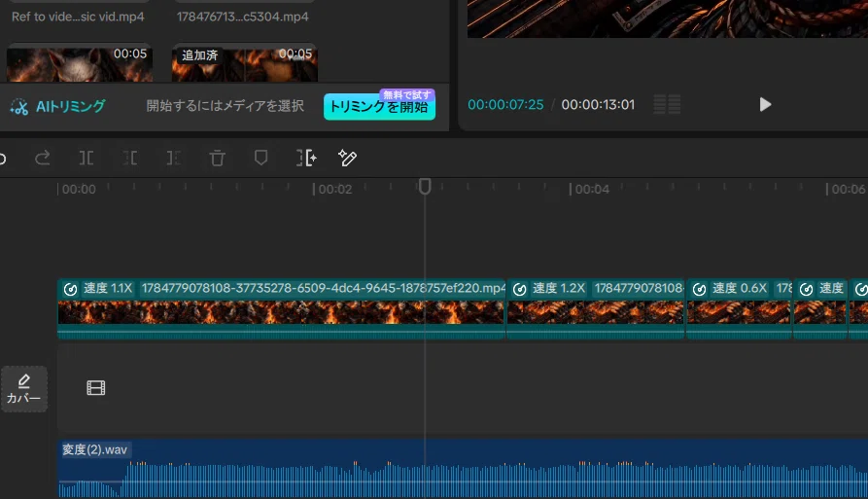Viewport: 868px width, 499px height.
Task: Start trimming with トリミングを開始 button
Action: (379, 106)
